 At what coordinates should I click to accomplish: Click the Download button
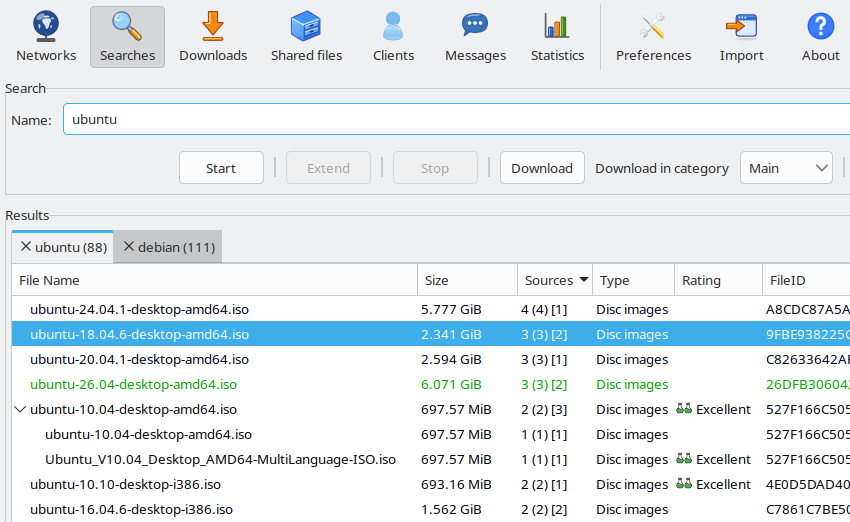542,168
